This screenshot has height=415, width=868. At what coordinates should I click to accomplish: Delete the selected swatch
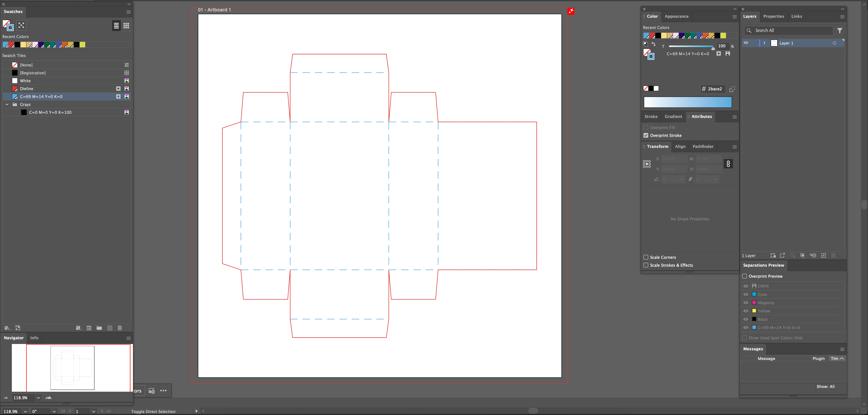(119, 328)
